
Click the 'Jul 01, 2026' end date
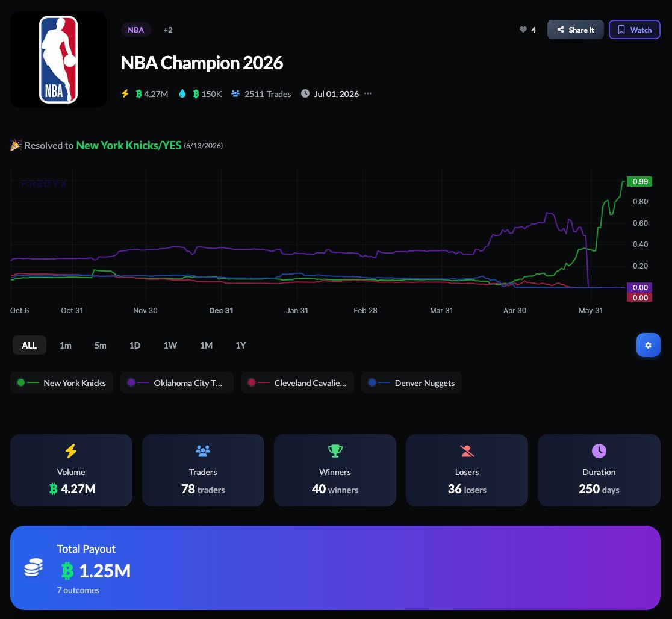point(337,94)
